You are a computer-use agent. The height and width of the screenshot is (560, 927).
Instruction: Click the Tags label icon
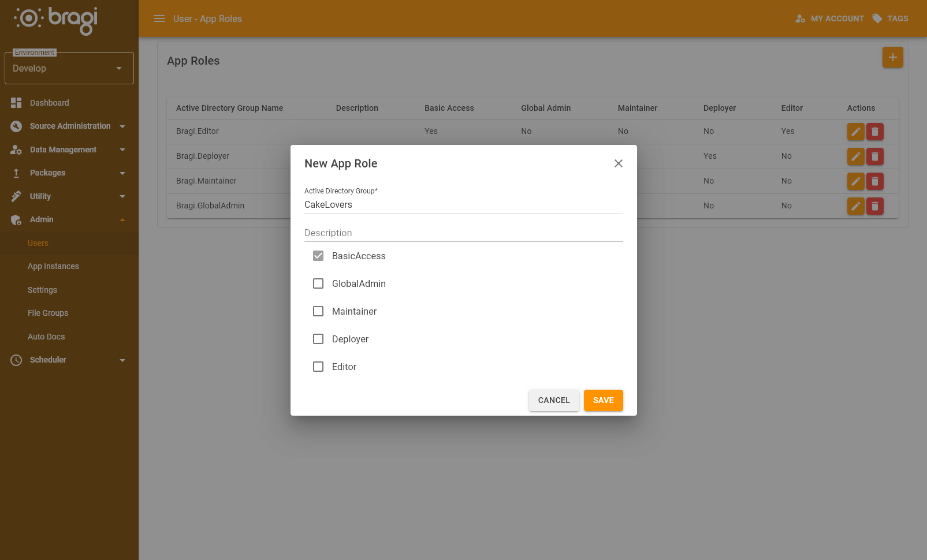pyautogui.click(x=877, y=18)
